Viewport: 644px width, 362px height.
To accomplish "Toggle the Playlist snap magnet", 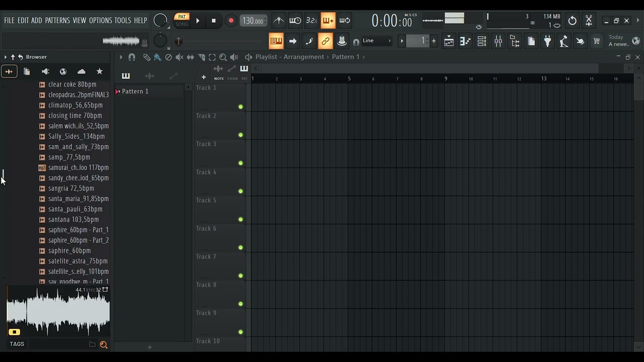I will tap(132, 57).
